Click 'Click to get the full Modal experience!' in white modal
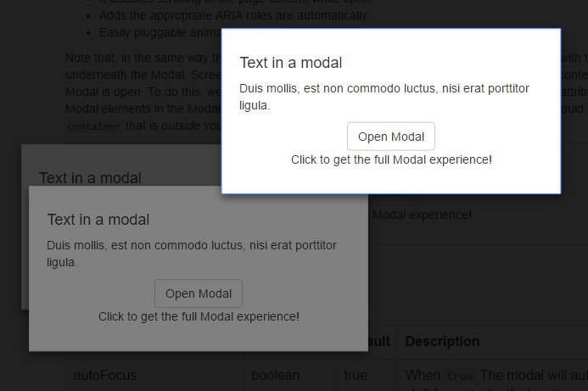This screenshot has width=588, height=391. (391, 159)
